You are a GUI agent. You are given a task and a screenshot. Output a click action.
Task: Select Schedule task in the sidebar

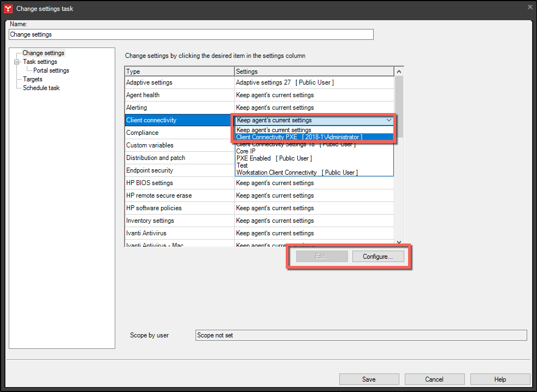coord(41,87)
